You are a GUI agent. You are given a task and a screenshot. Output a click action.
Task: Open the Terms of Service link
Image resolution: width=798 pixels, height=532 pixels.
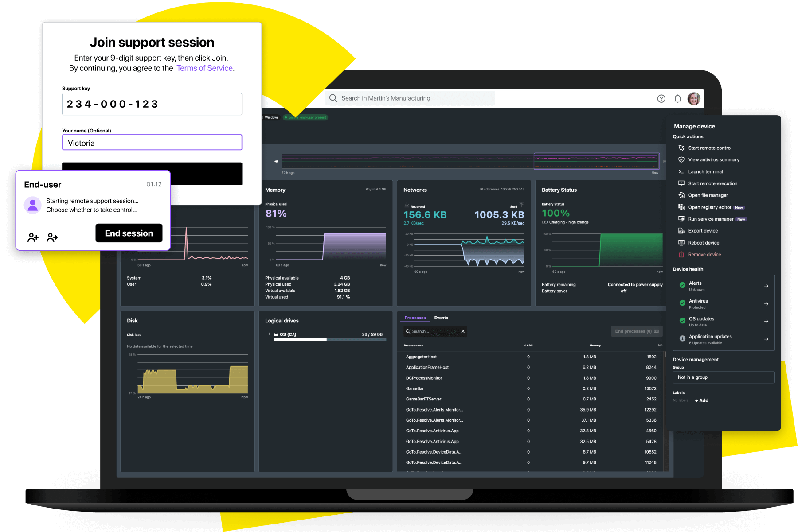click(x=204, y=68)
